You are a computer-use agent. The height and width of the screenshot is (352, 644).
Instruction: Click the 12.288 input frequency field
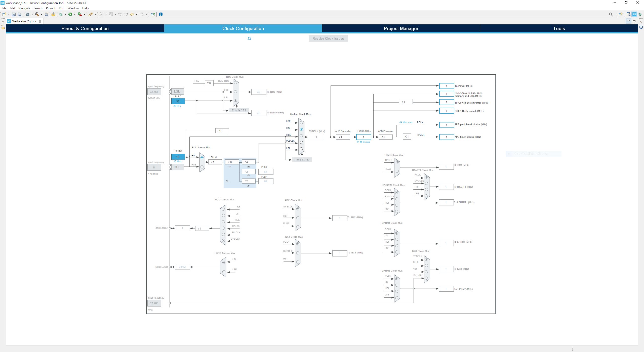tap(154, 303)
